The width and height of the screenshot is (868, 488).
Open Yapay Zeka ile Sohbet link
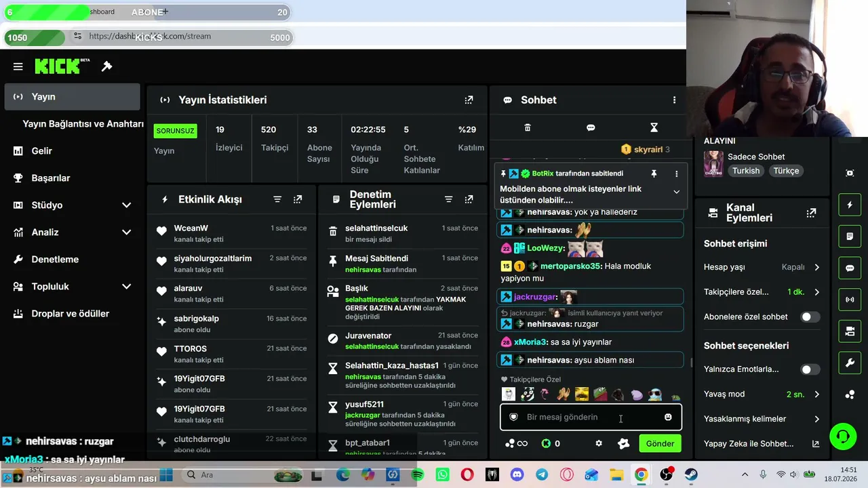click(x=762, y=444)
